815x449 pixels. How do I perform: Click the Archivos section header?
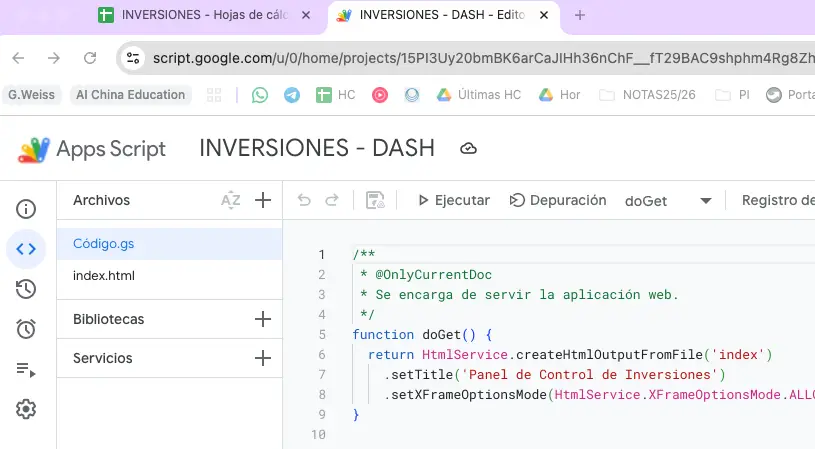[101, 200]
